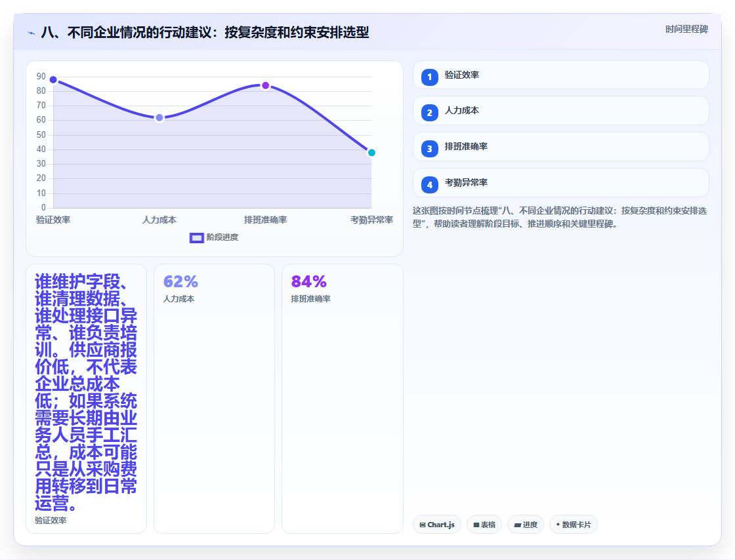Image resolution: width=735 pixels, height=560 pixels.
Task: Click the teal 考勤异常率 data point
Action: pyautogui.click(x=371, y=153)
